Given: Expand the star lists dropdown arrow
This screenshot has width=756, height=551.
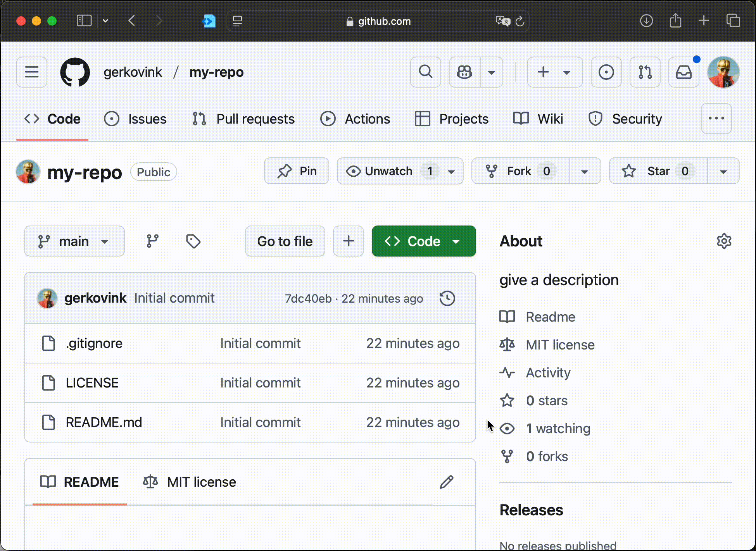Looking at the screenshot, I should point(723,171).
